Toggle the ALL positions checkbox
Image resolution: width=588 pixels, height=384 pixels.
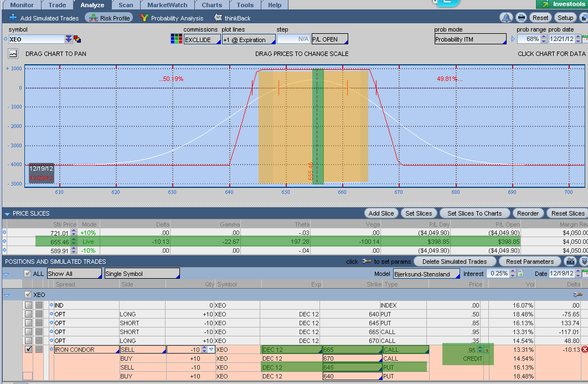click(28, 274)
